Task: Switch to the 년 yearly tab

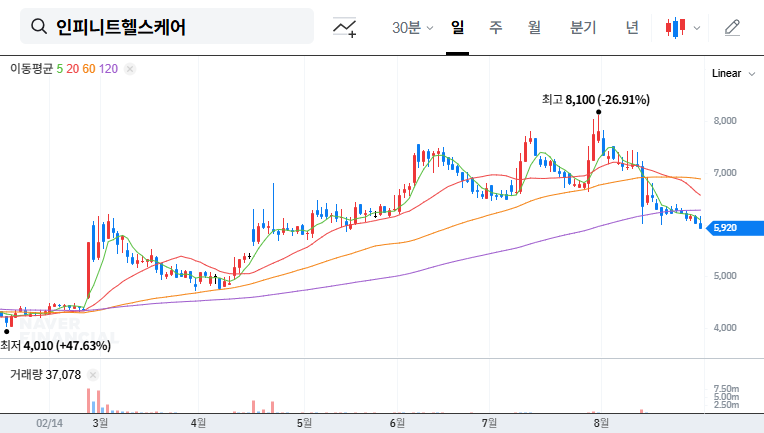Action: pos(632,27)
